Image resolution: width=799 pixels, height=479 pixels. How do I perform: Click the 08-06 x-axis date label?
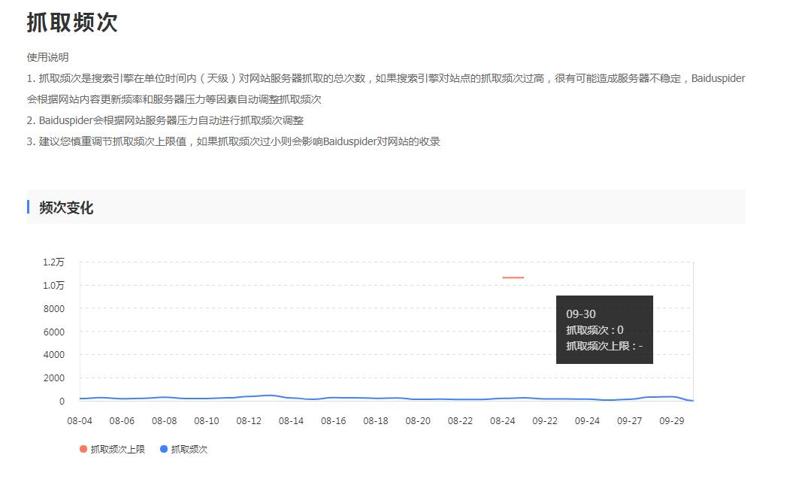tap(122, 421)
